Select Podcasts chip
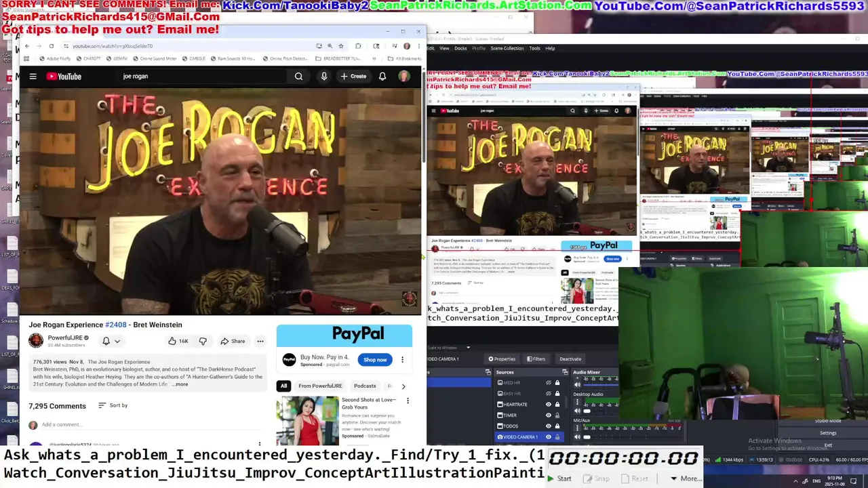868x488 pixels. pyautogui.click(x=365, y=386)
